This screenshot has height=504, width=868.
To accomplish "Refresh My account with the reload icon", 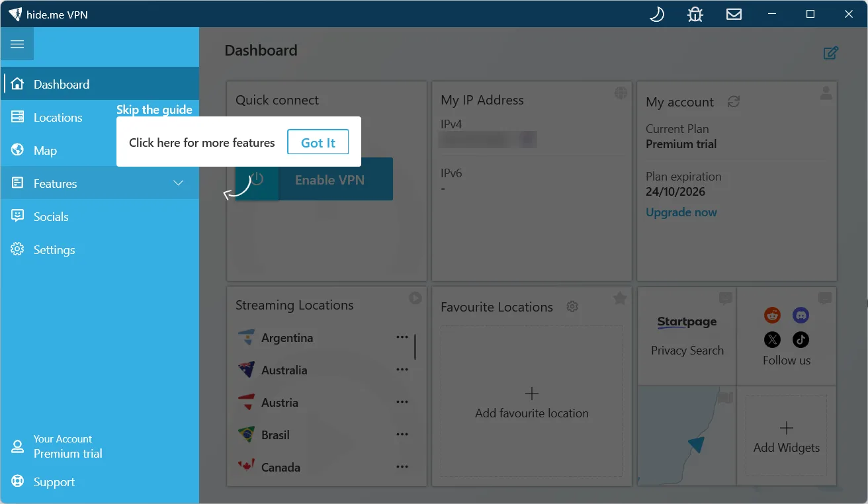I will point(734,102).
